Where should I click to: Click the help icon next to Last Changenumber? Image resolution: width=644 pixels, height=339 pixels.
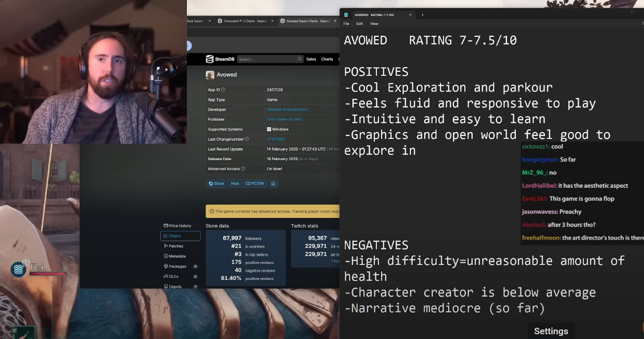pyautogui.click(x=247, y=139)
